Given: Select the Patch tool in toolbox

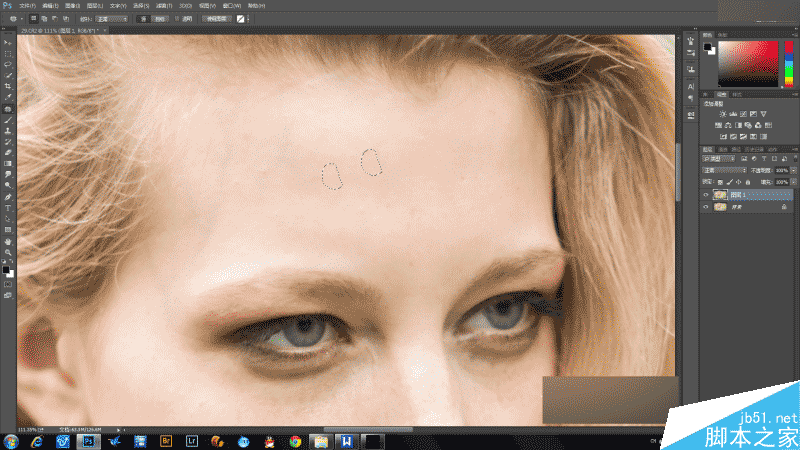Looking at the screenshot, I should 8,109.
